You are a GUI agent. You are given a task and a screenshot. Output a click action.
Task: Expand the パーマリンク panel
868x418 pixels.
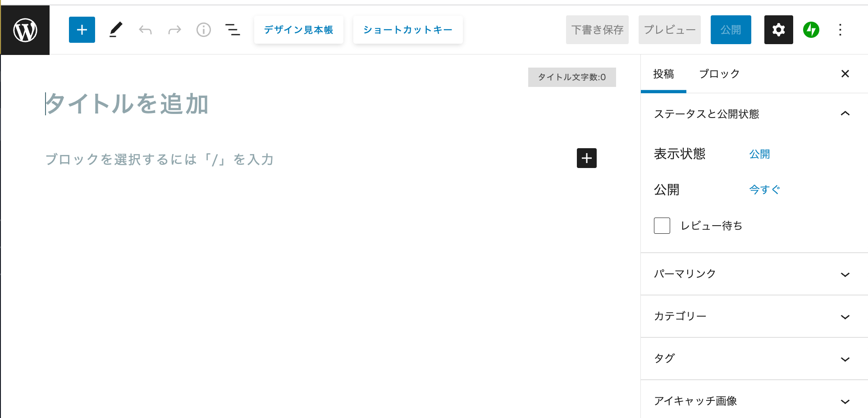point(754,274)
